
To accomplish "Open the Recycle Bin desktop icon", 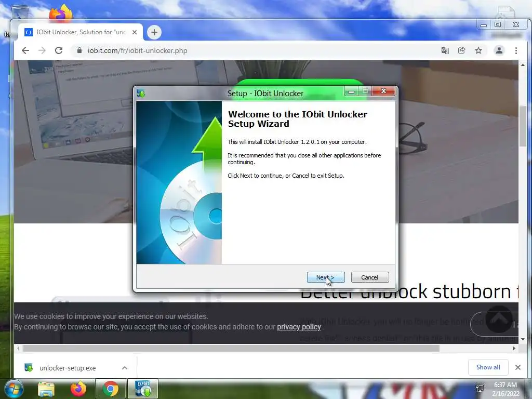I will (20, 11).
